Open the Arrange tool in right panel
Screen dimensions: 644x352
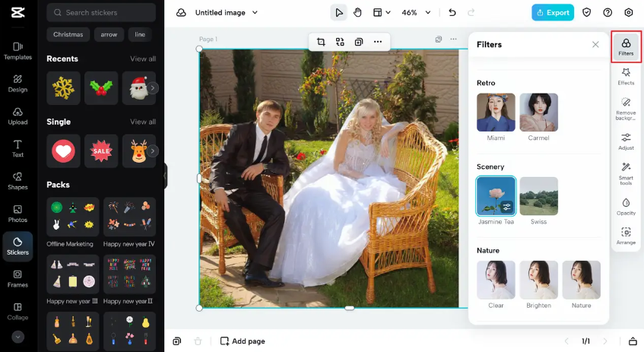click(x=626, y=236)
